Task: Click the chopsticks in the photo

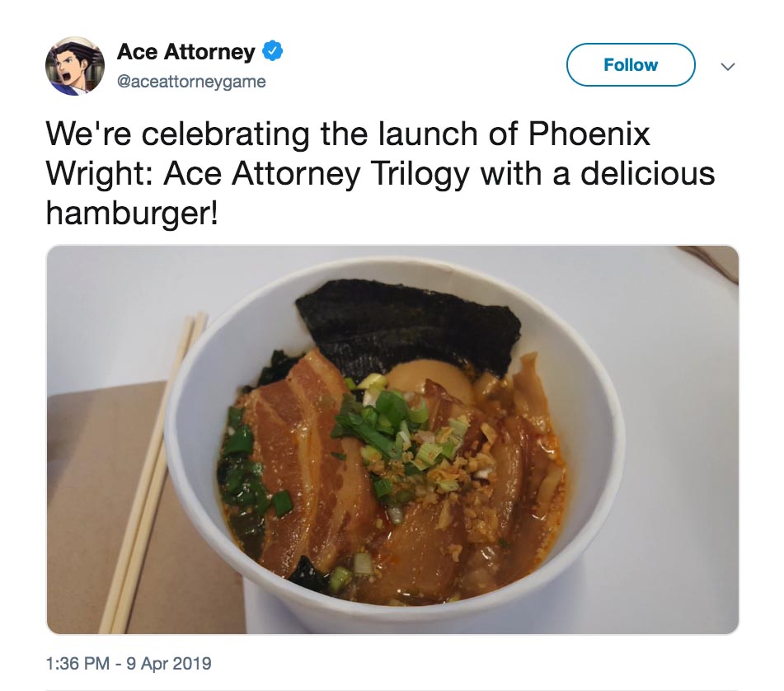Action: (x=152, y=472)
